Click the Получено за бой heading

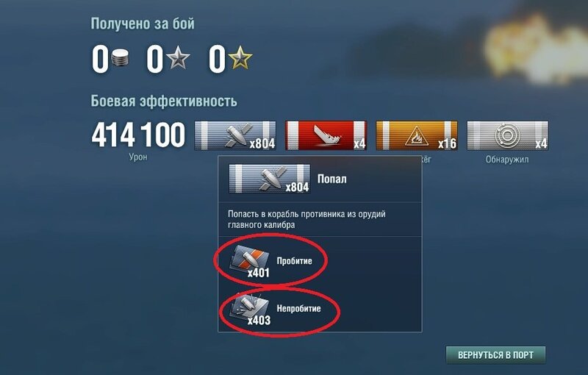pyautogui.click(x=143, y=24)
